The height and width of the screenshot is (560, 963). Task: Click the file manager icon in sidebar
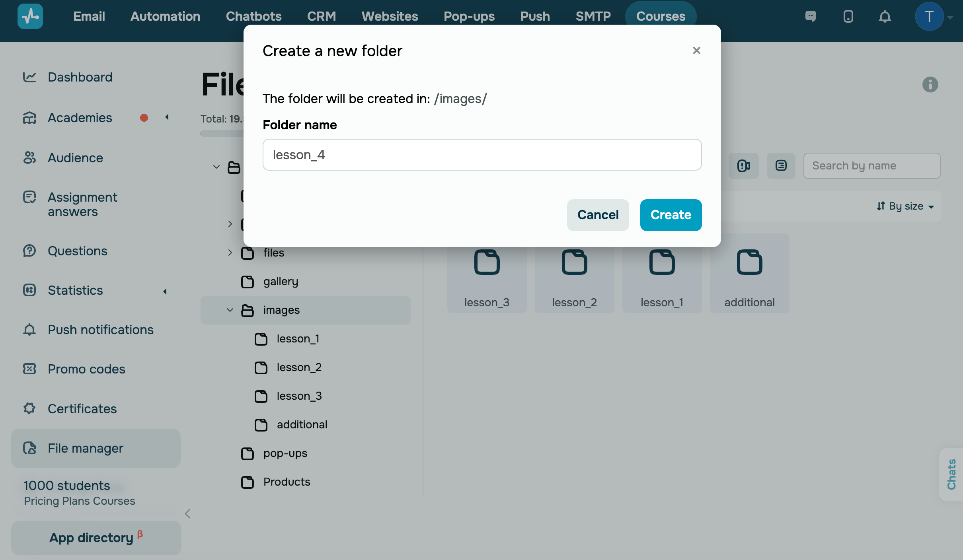click(x=29, y=448)
